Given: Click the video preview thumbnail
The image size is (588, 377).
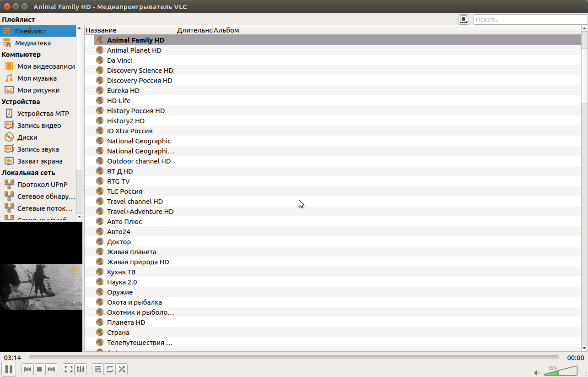Looking at the screenshot, I should 41,287.
